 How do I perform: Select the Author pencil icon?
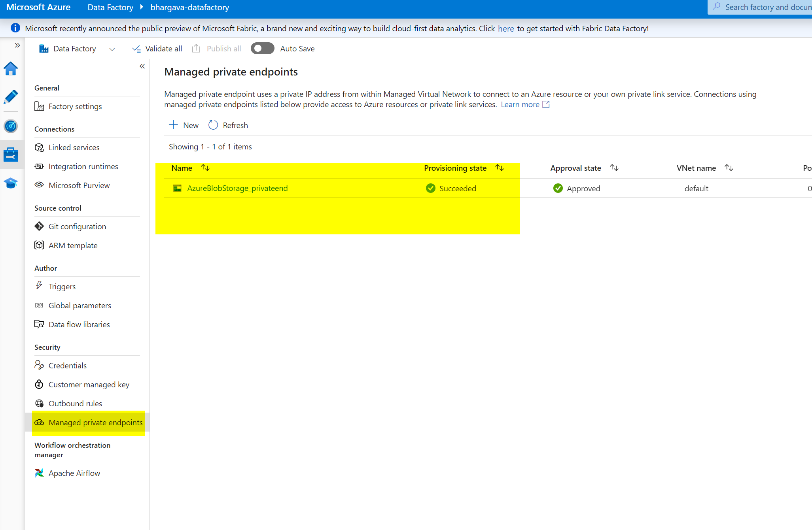(x=11, y=97)
